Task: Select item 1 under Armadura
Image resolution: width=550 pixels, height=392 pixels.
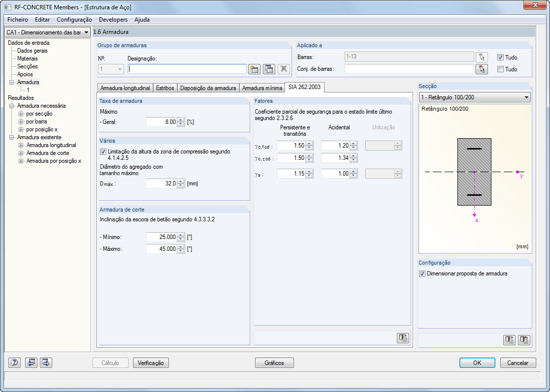Action: pos(28,90)
